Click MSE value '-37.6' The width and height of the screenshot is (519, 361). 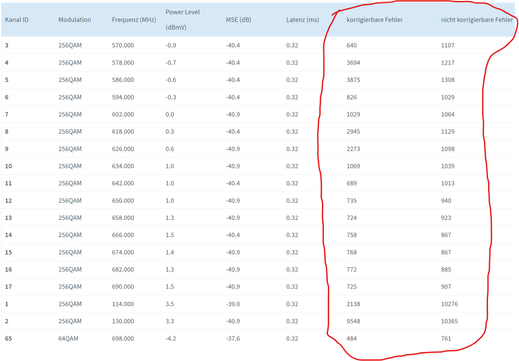(x=233, y=339)
